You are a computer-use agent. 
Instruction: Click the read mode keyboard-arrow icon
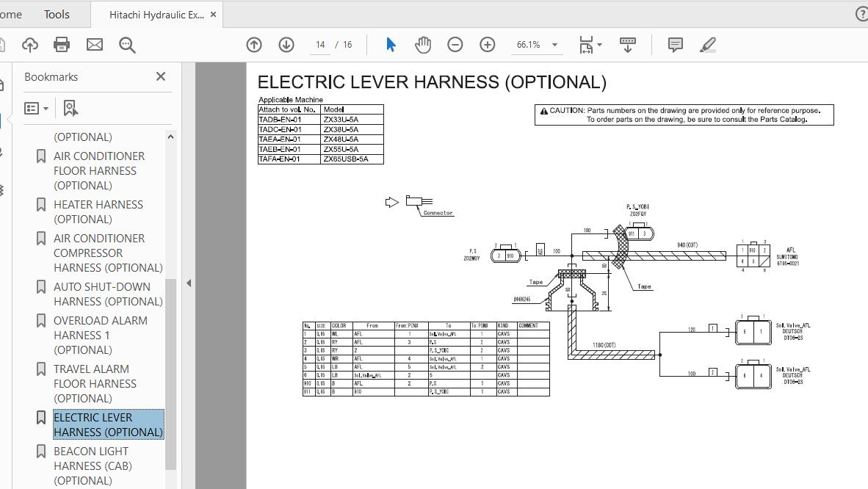click(x=628, y=45)
